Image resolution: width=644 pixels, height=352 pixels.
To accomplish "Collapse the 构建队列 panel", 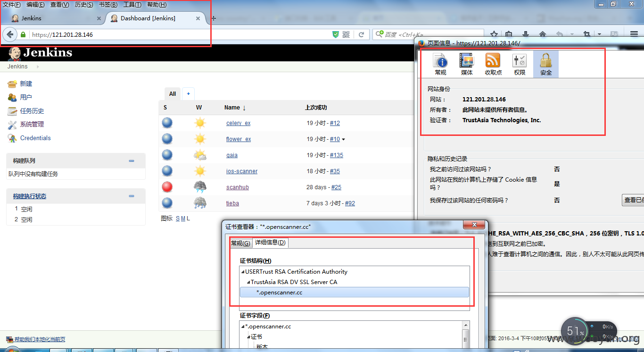I will (132, 161).
